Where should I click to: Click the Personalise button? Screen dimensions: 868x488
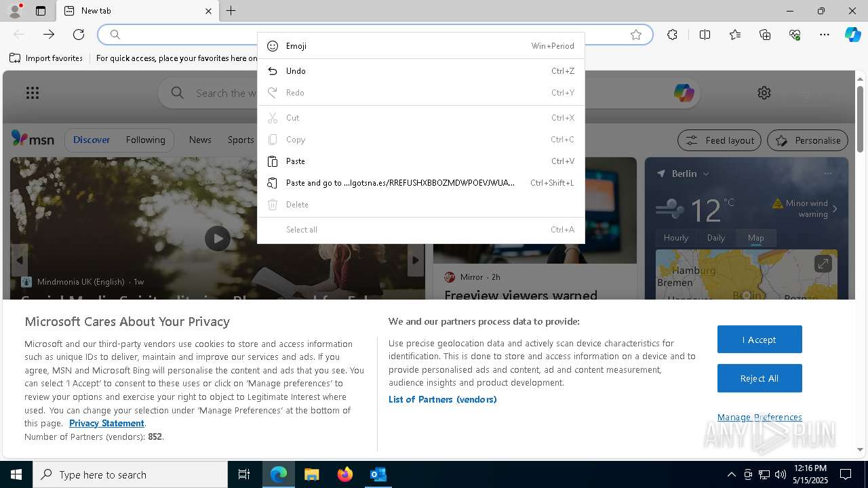coord(808,140)
